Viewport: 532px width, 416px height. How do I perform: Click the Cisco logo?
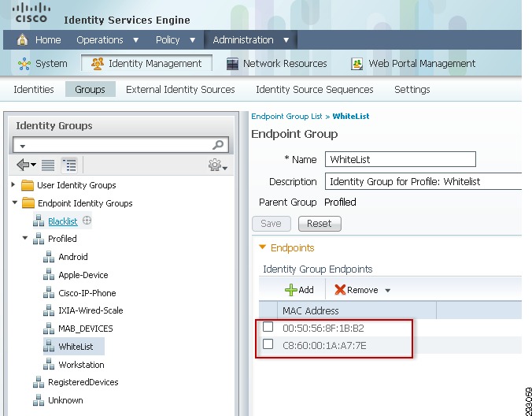(31, 13)
